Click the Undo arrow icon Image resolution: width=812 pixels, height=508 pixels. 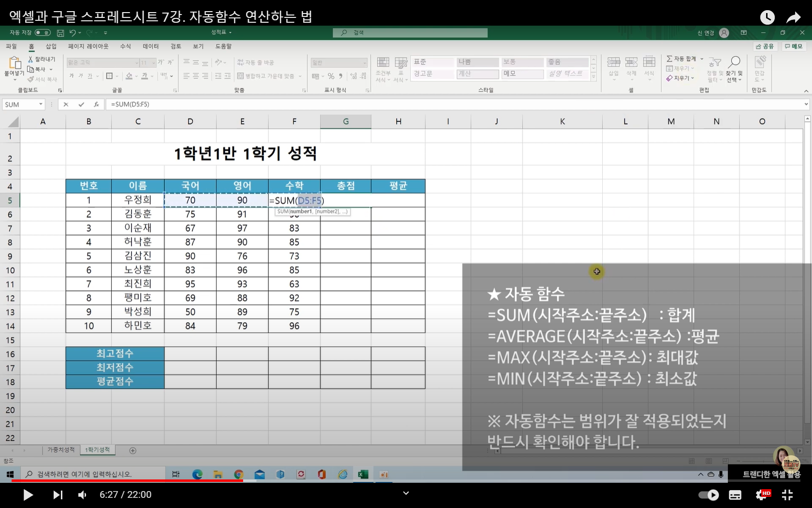pos(72,33)
